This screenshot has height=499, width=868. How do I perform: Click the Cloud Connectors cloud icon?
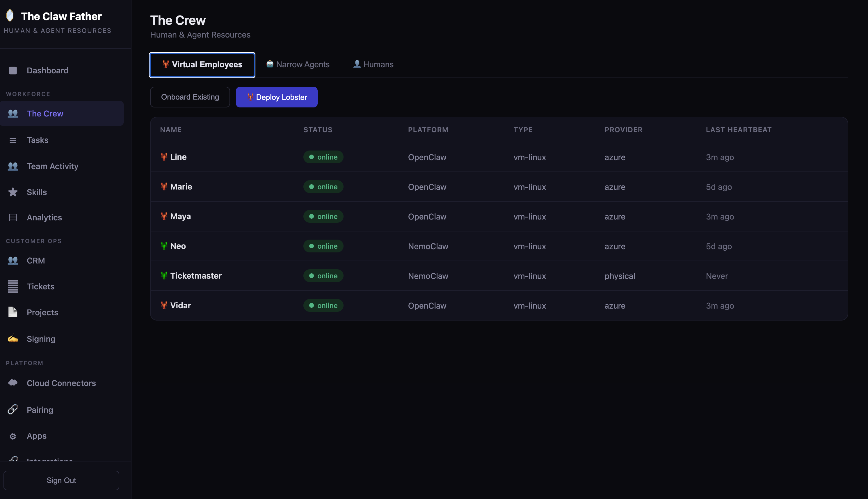(x=13, y=383)
